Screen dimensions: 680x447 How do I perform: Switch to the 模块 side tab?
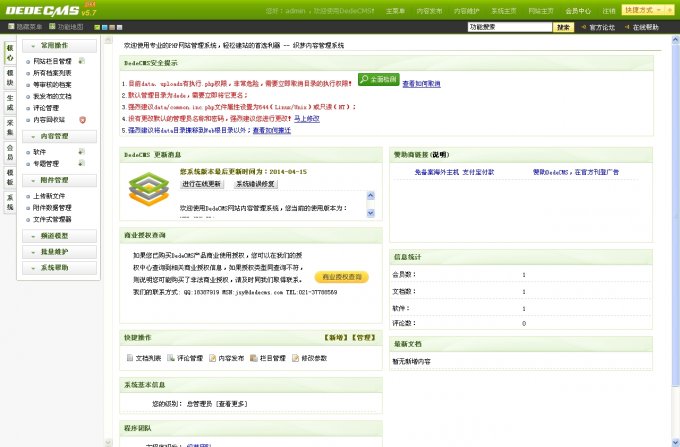coord(10,78)
